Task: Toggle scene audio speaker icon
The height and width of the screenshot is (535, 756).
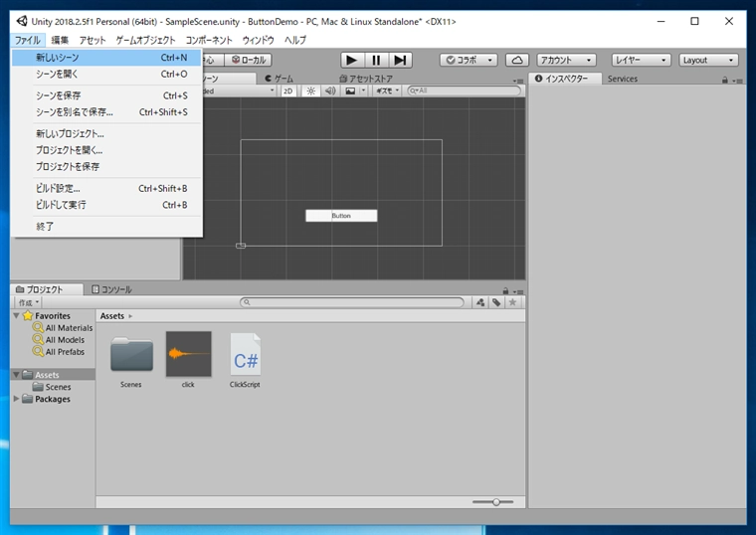Action: [x=332, y=90]
